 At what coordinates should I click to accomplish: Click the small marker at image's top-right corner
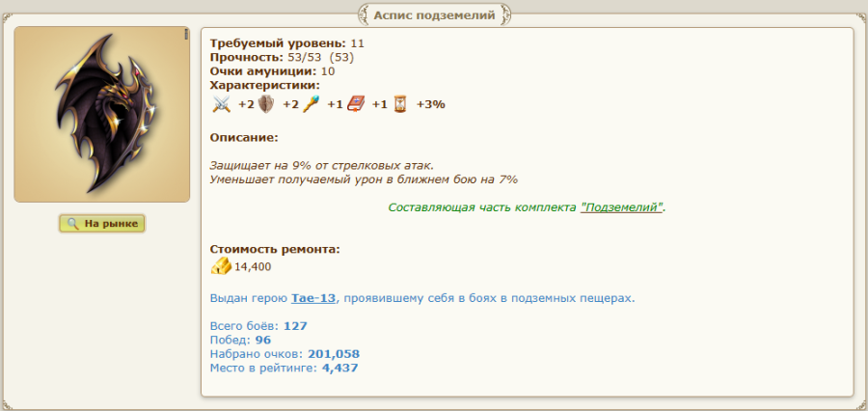tap(186, 35)
